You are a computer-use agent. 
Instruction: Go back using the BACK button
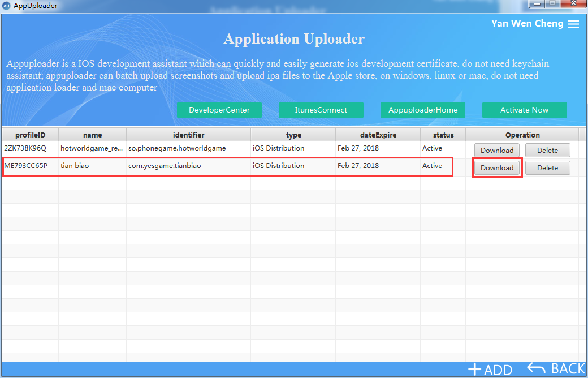556,369
